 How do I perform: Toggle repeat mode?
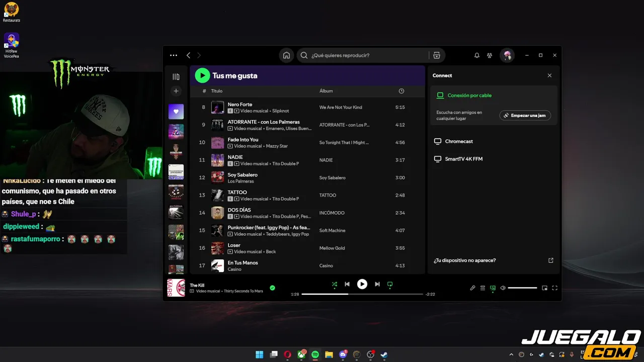[390, 284]
